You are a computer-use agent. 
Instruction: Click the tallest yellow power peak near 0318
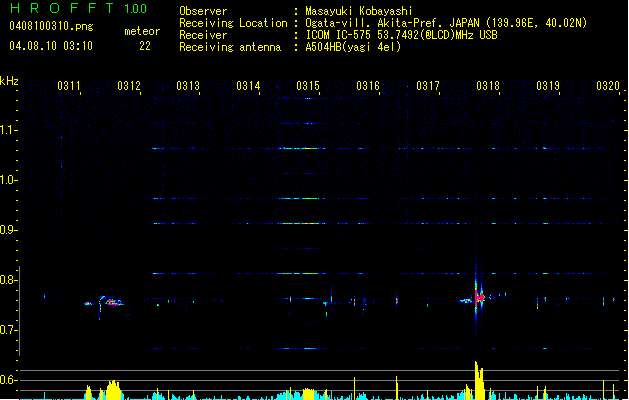479,380
